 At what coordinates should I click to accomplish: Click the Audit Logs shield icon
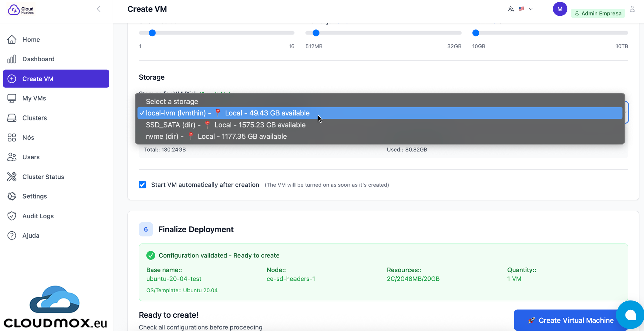(x=12, y=216)
